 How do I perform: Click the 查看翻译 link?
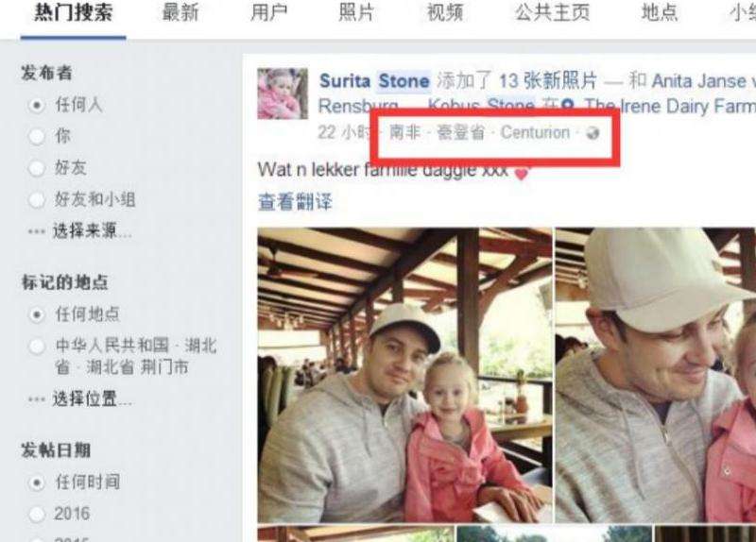pyautogui.click(x=295, y=202)
